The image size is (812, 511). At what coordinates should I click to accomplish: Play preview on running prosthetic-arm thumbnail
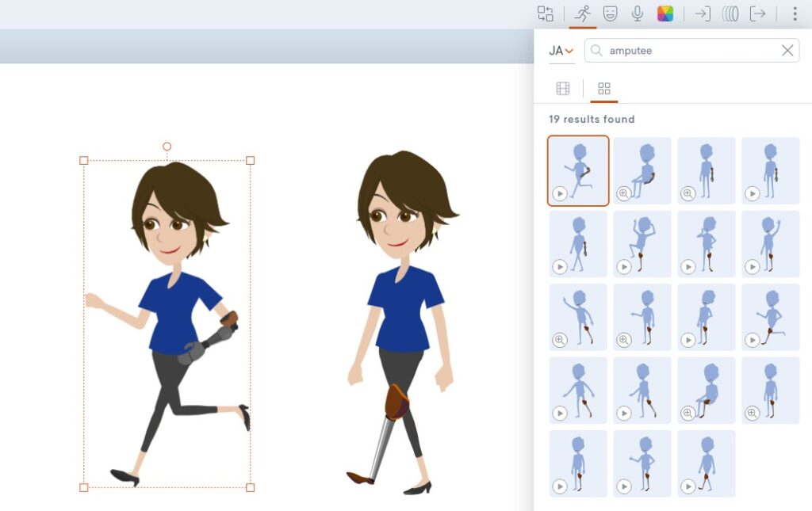[559, 193]
